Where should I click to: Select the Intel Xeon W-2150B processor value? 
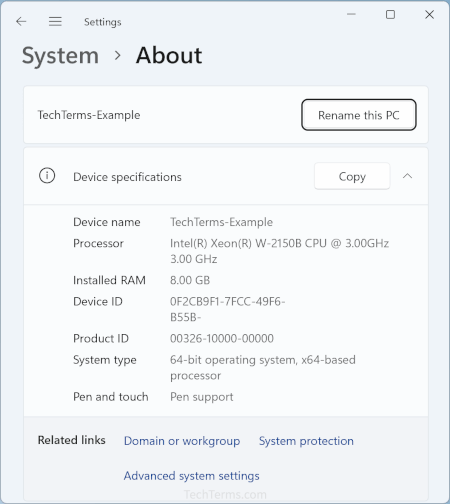[x=279, y=251]
